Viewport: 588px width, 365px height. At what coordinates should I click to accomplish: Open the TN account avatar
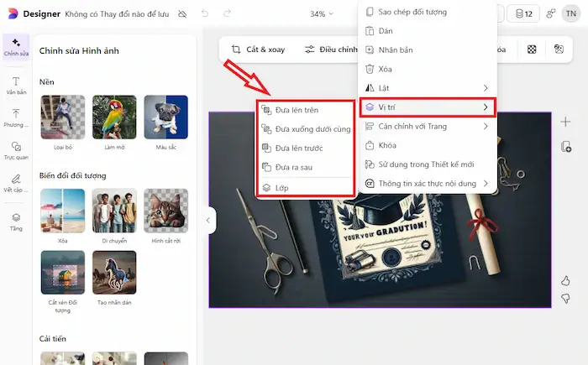570,14
